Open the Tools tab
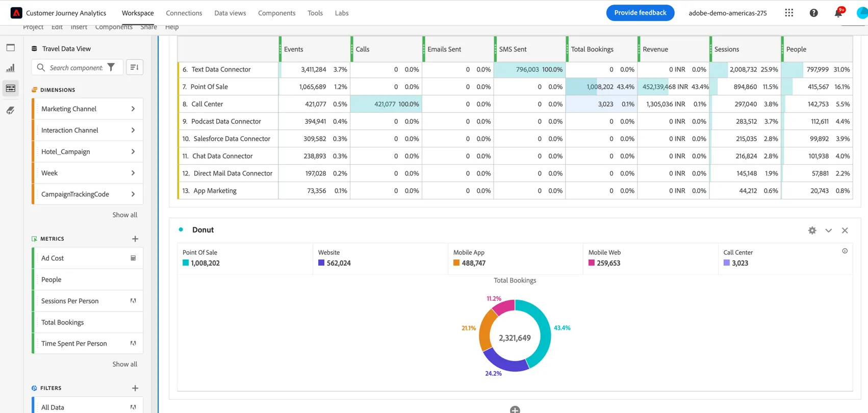This screenshot has height=413, width=868. [315, 13]
